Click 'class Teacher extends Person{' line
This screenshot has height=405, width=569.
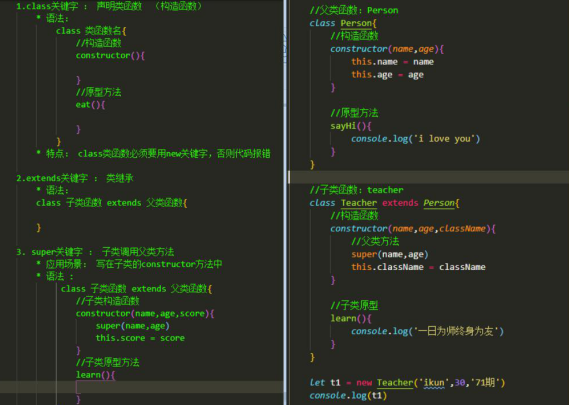384,203
